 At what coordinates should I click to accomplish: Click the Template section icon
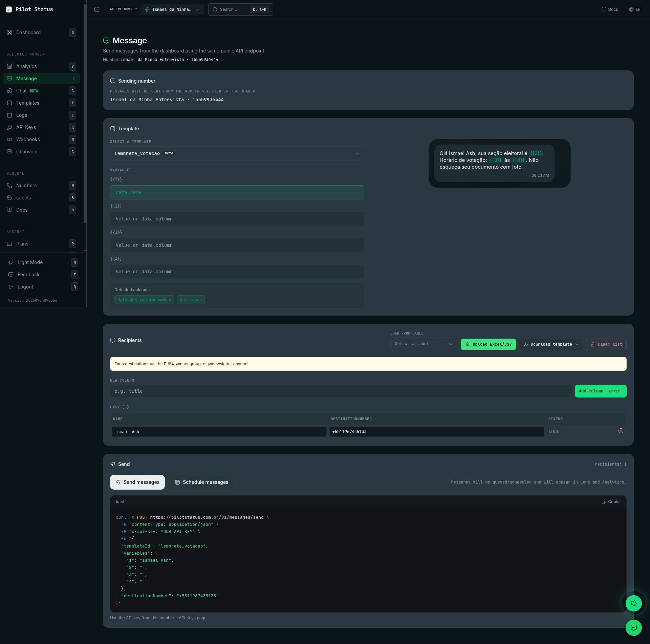click(x=113, y=129)
